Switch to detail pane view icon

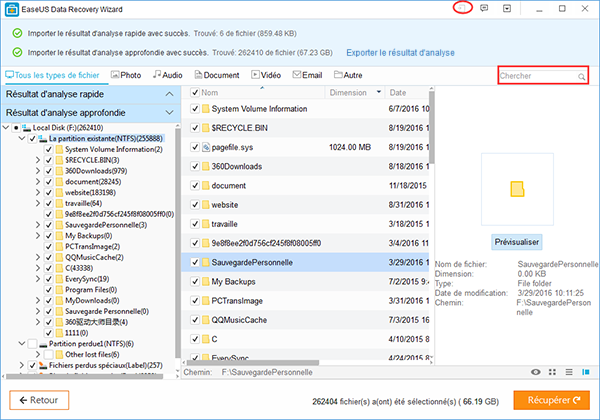[585, 372]
